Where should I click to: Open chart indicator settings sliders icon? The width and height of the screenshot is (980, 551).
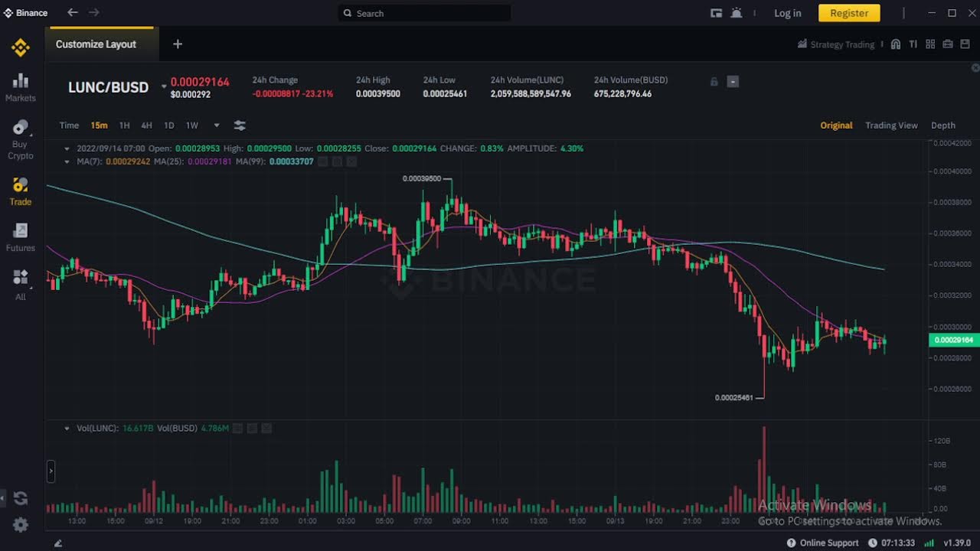240,126
